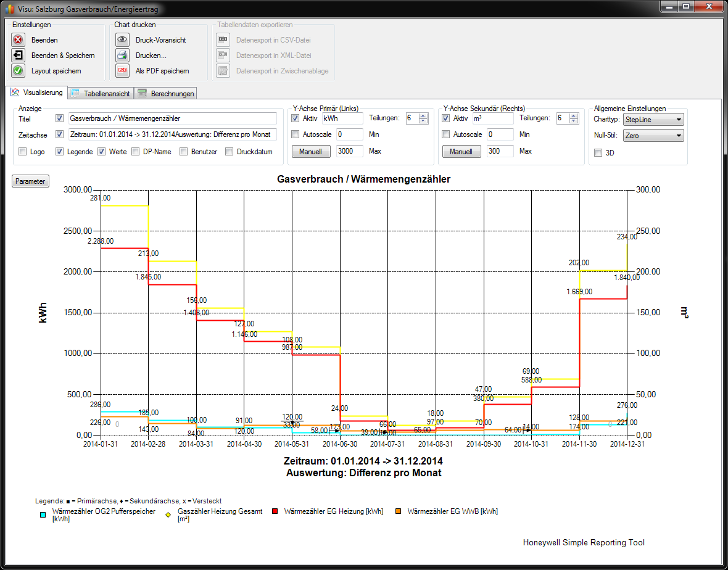Click the Visualisierung tab chart icon
The image size is (728, 570).
click(15, 93)
